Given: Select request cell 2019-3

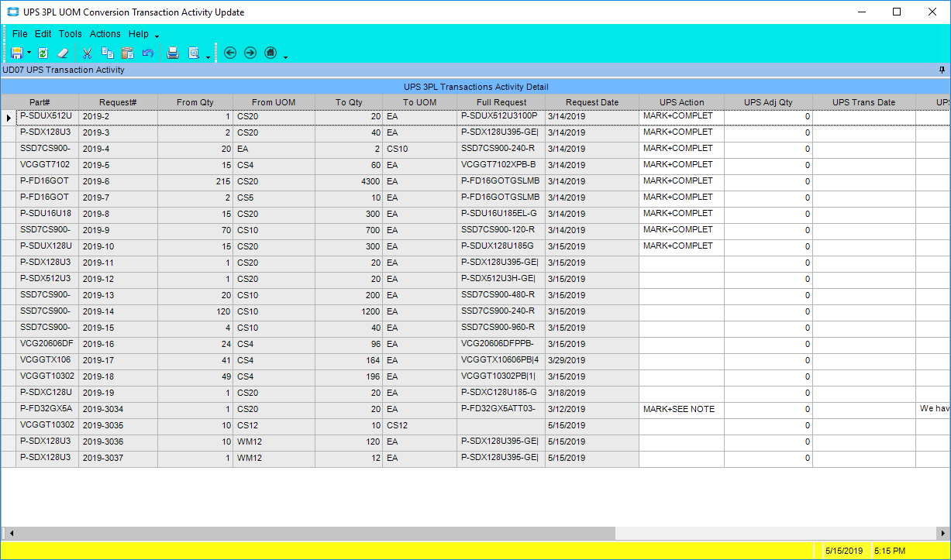Looking at the screenshot, I should coord(119,133).
